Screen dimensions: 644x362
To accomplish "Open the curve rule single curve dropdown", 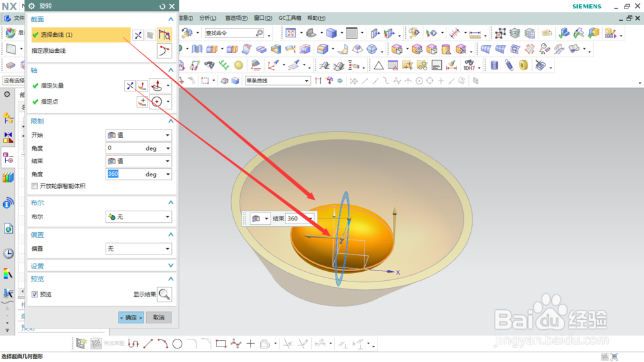I will click(x=277, y=81).
